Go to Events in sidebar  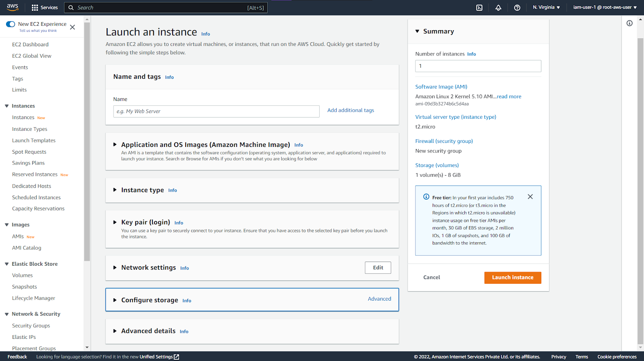[20, 67]
